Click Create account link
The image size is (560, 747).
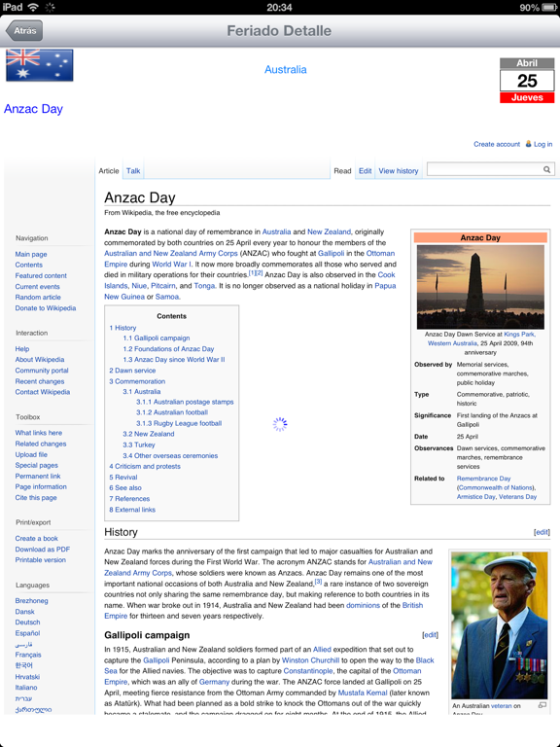(x=497, y=144)
